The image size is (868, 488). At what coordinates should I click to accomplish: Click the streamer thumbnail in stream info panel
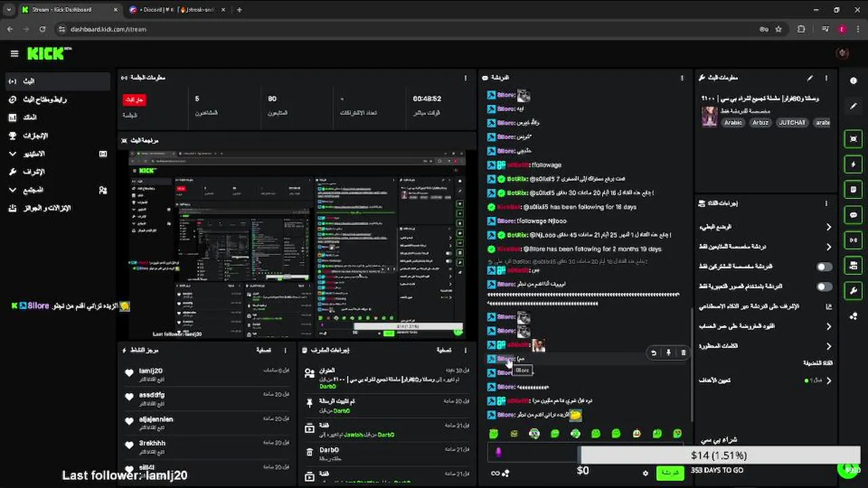coord(709,117)
